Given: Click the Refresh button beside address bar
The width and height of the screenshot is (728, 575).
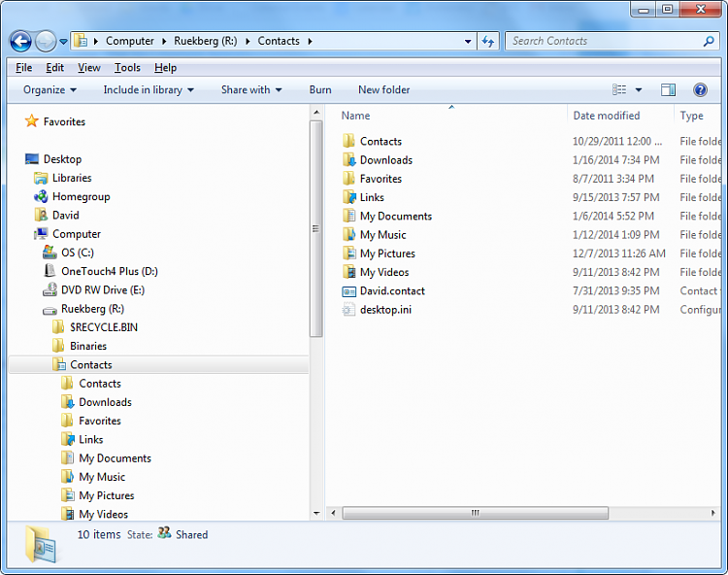Looking at the screenshot, I should click(x=488, y=42).
